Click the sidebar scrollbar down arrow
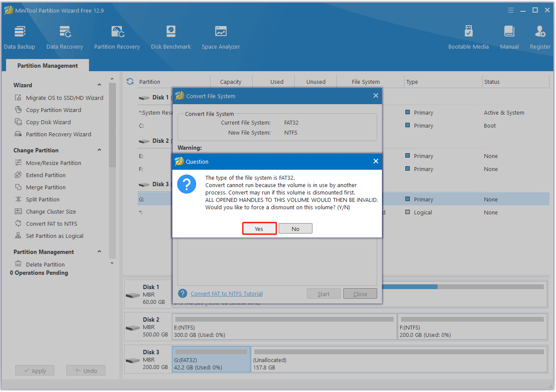The height and width of the screenshot is (392, 556). point(112,263)
